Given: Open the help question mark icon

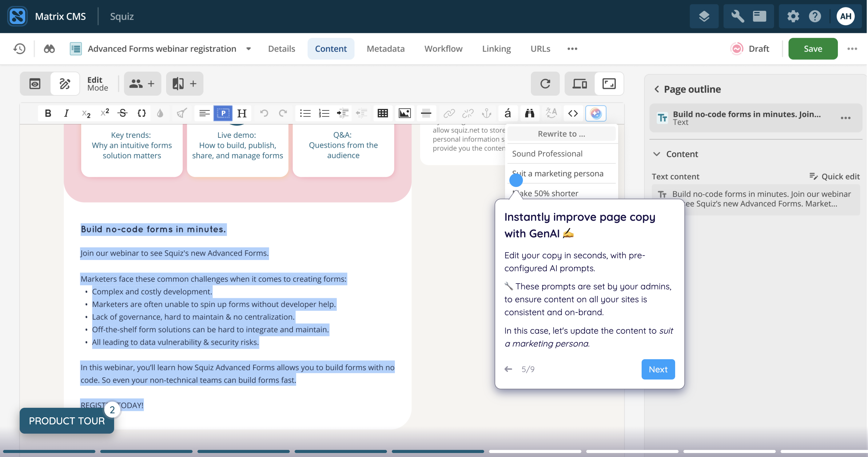Looking at the screenshot, I should 815,16.
